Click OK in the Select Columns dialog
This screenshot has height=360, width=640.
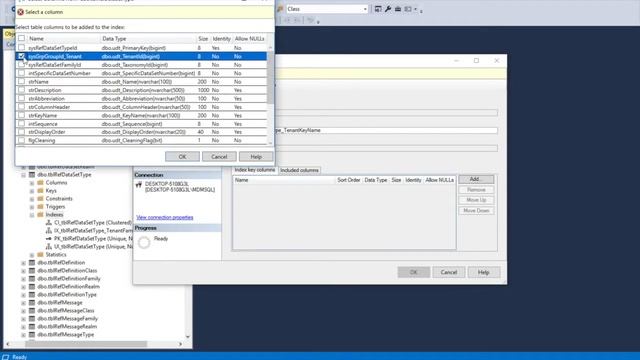click(182, 157)
